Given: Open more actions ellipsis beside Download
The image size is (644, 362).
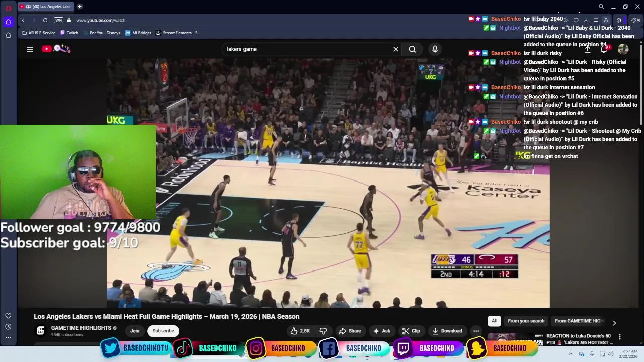Looking at the screenshot, I should (476, 331).
